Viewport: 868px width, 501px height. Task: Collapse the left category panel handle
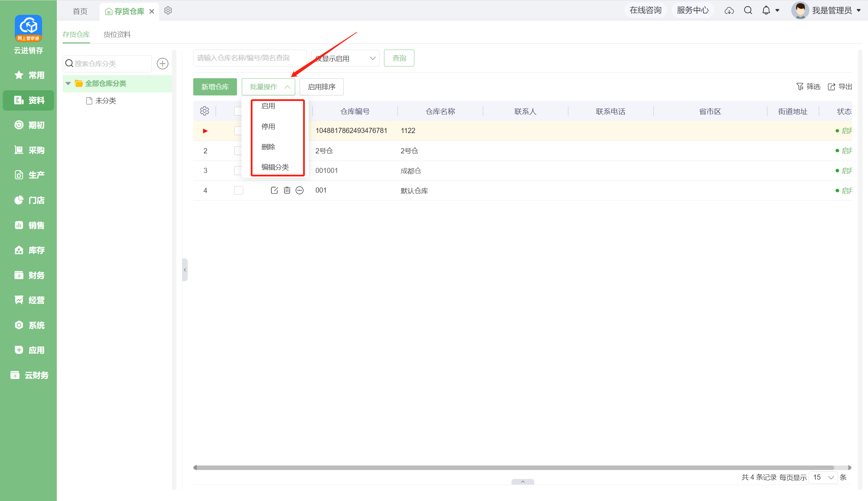coord(185,270)
